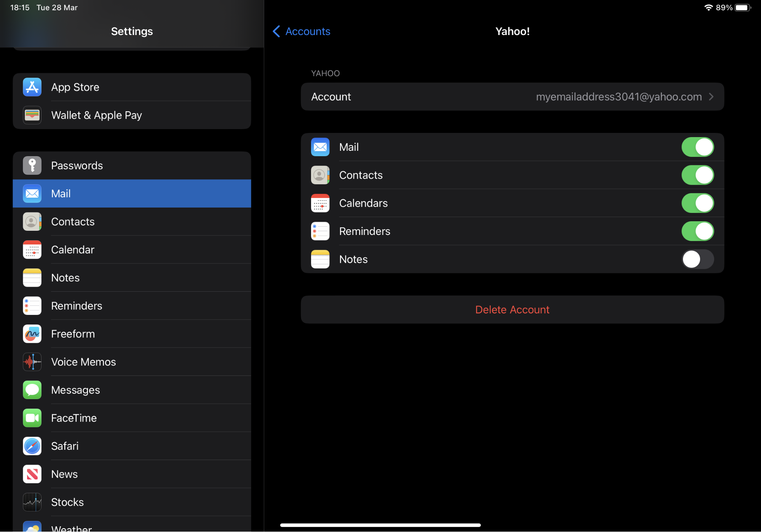Image resolution: width=761 pixels, height=532 pixels.
Task: Tap the 89% battery percentage
Action: click(724, 8)
